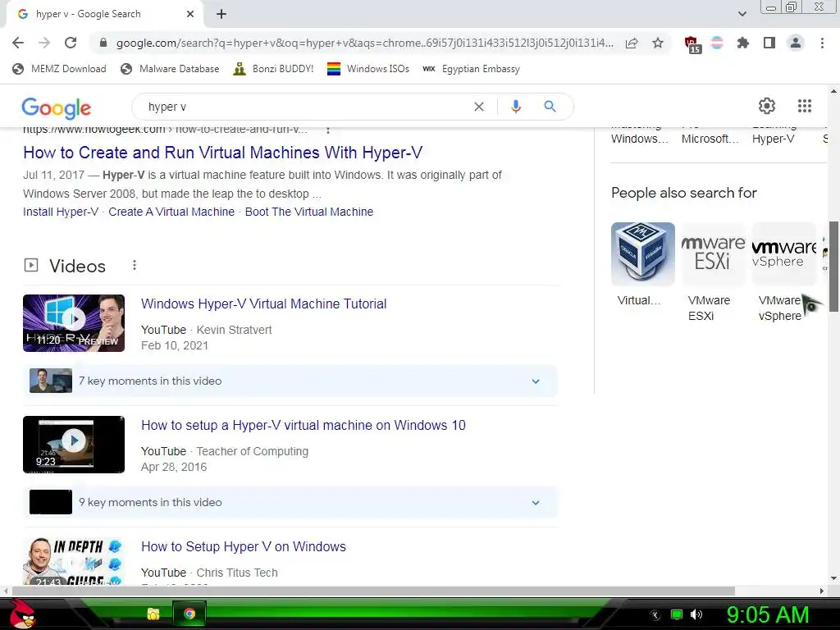This screenshot has width=840, height=630.
Task: Open the Angry Birds start button
Action: coord(21,614)
